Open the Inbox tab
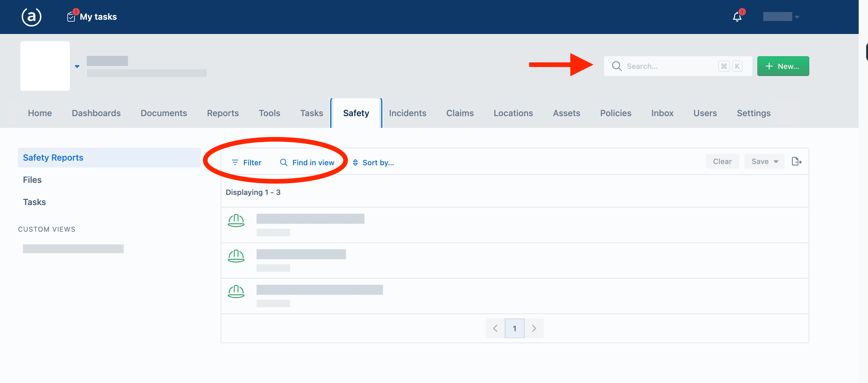This screenshot has height=383, width=868. [x=662, y=113]
